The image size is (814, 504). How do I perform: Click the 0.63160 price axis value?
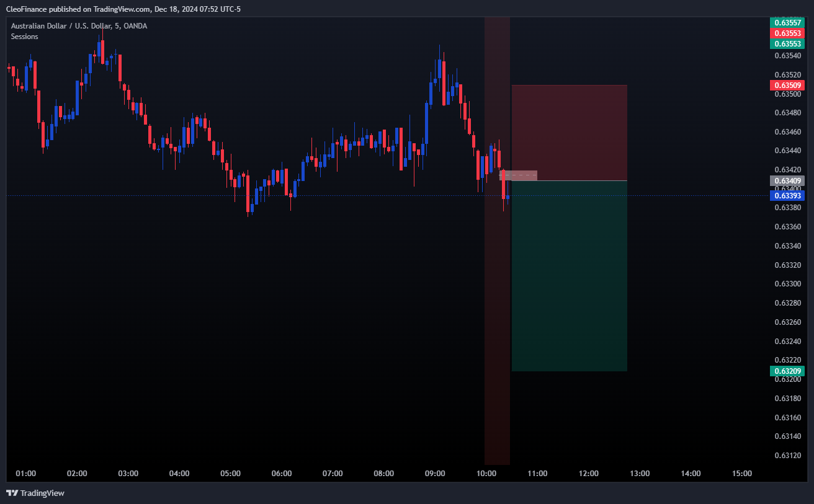788,417
